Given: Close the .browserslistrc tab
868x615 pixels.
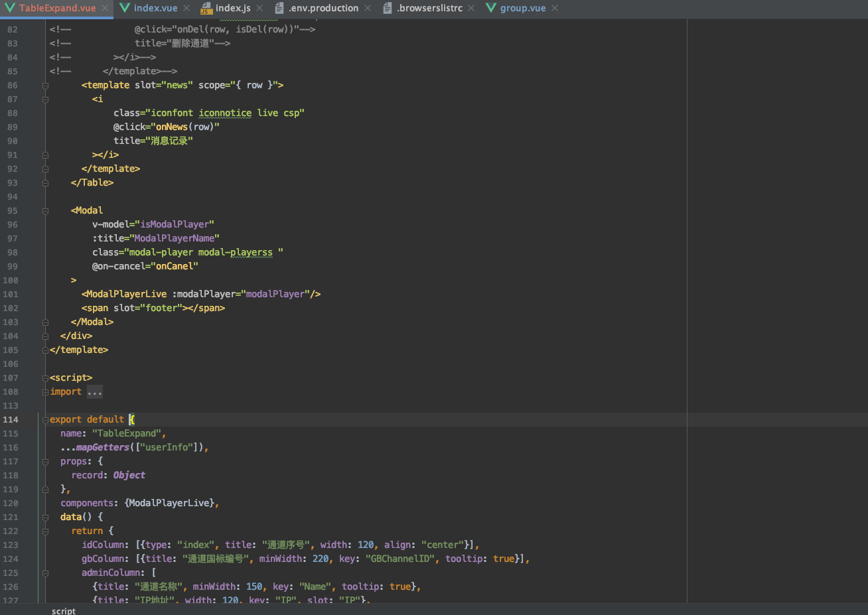Looking at the screenshot, I should pyautogui.click(x=471, y=8).
